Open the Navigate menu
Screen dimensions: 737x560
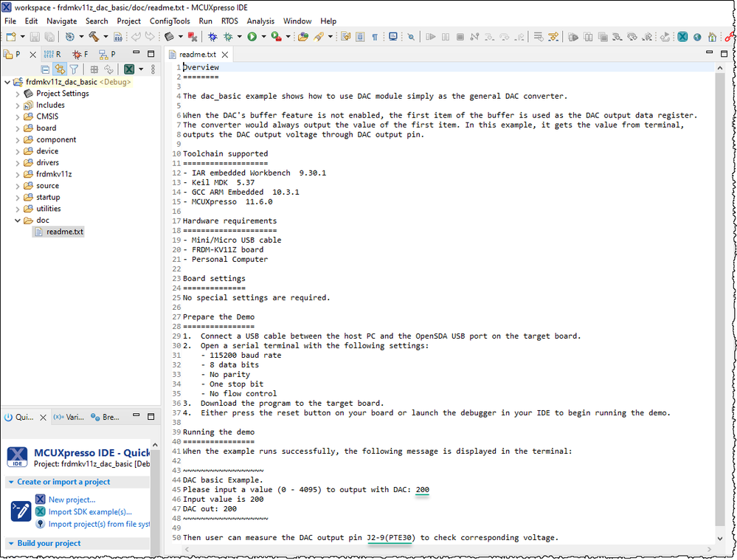click(x=61, y=21)
